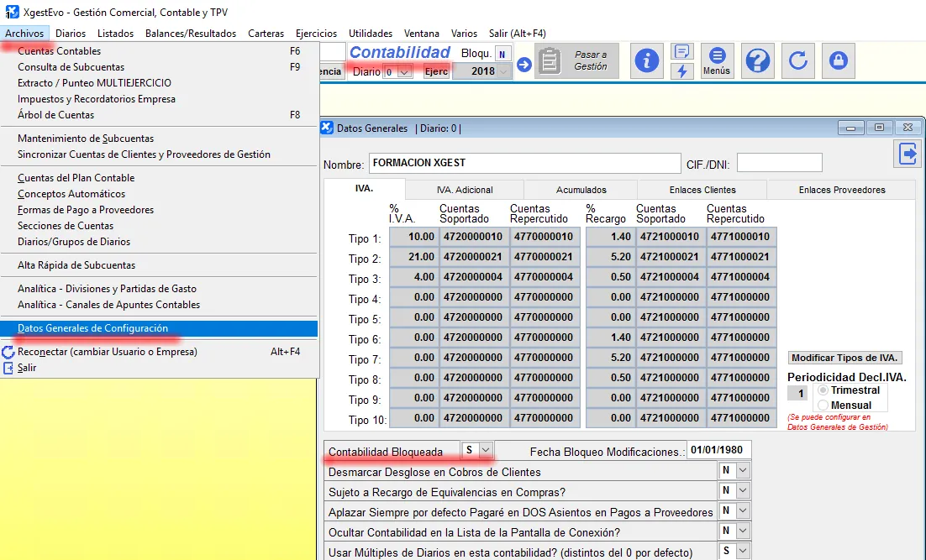
Task: Click the help question mark icon
Action: pyautogui.click(x=758, y=61)
